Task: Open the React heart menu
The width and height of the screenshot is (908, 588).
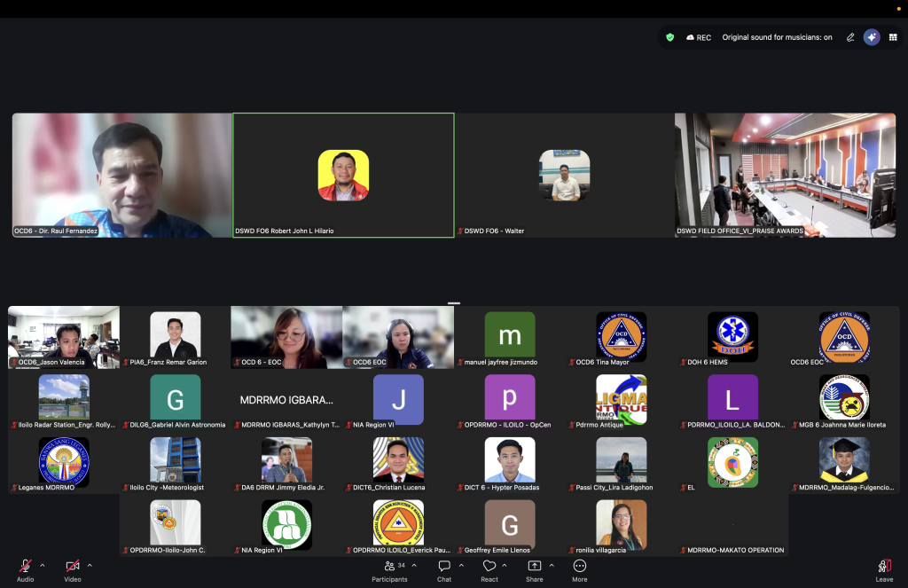Action: click(x=489, y=570)
